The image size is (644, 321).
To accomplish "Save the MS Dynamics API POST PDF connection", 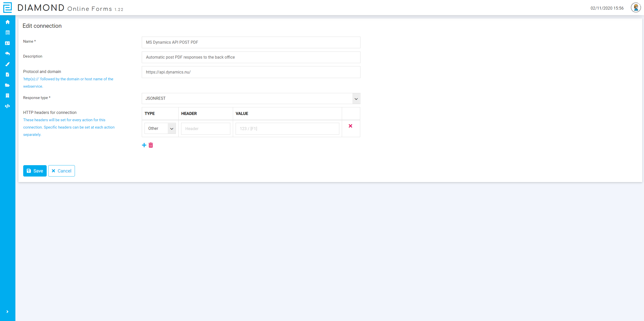I will [35, 171].
